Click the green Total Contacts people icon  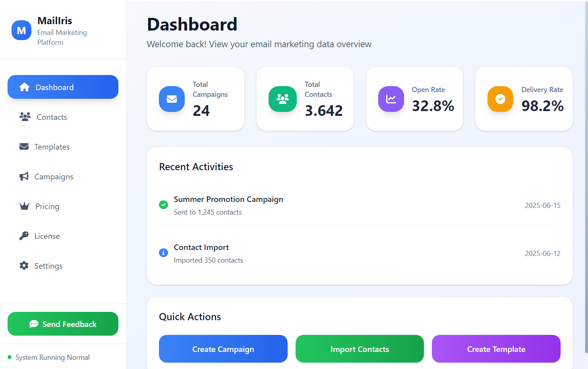tap(282, 99)
